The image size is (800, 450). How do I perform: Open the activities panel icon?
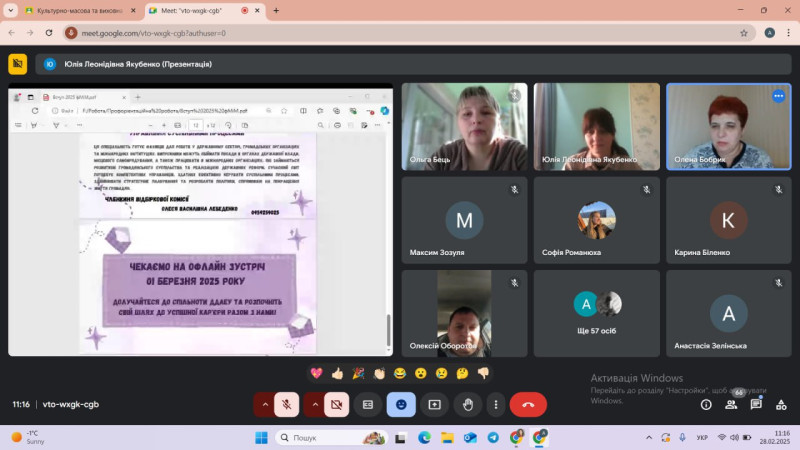click(x=781, y=404)
